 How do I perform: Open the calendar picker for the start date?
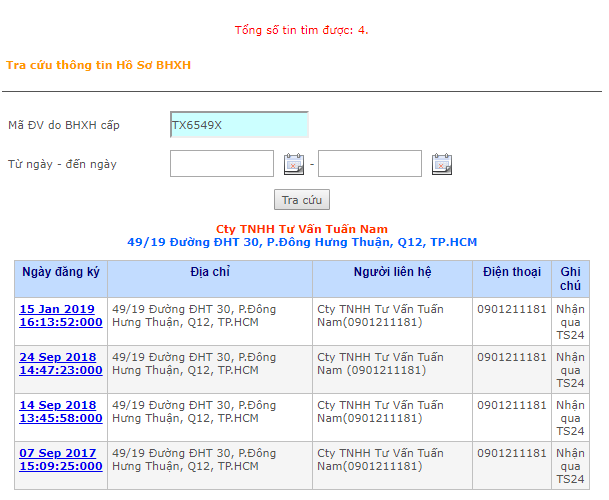pyautogui.click(x=294, y=164)
